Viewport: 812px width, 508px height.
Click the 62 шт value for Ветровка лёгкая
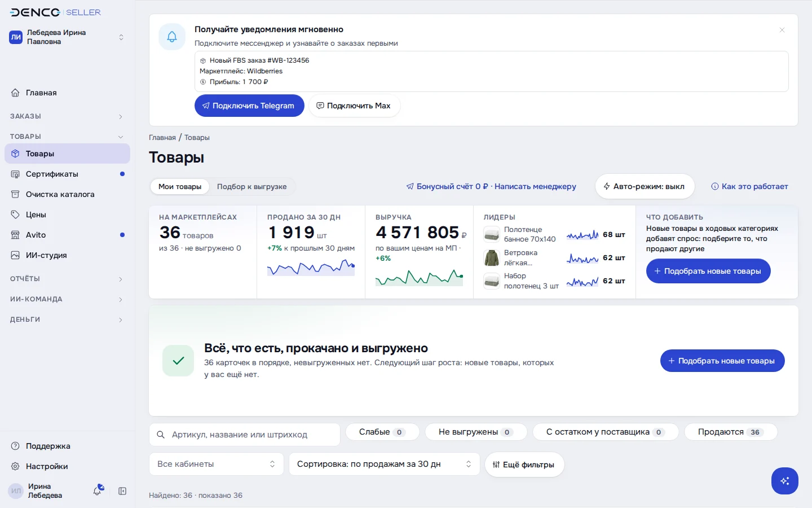(614, 257)
